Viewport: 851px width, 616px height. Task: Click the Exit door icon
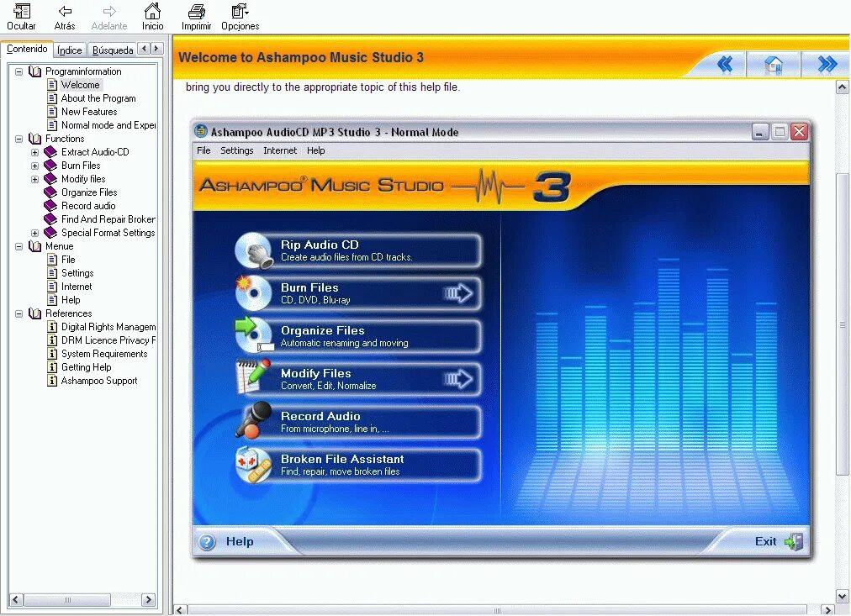tap(794, 541)
